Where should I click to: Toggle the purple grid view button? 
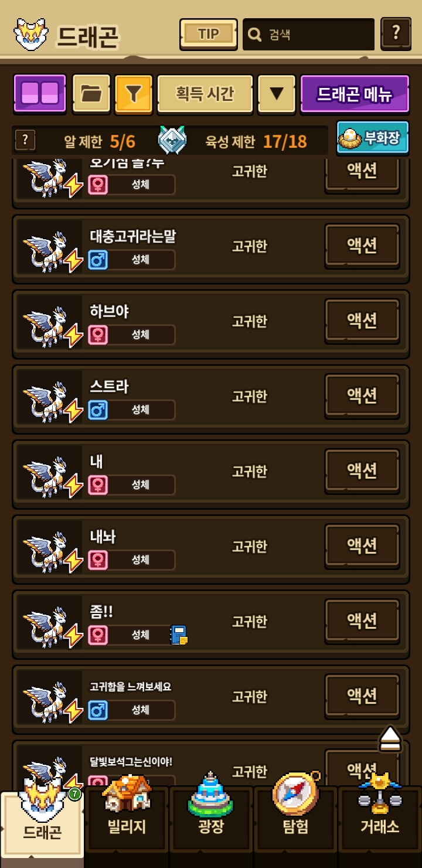pos(40,93)
